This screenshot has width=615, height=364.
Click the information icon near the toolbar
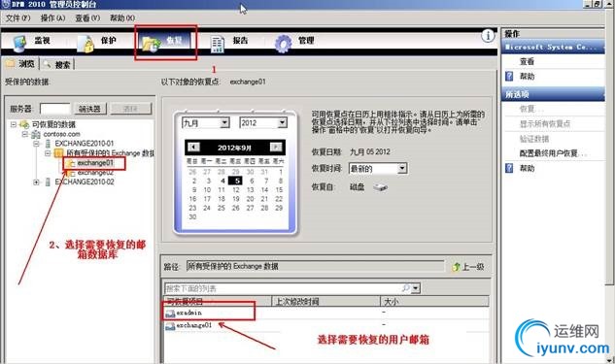[x=488, y=36]
